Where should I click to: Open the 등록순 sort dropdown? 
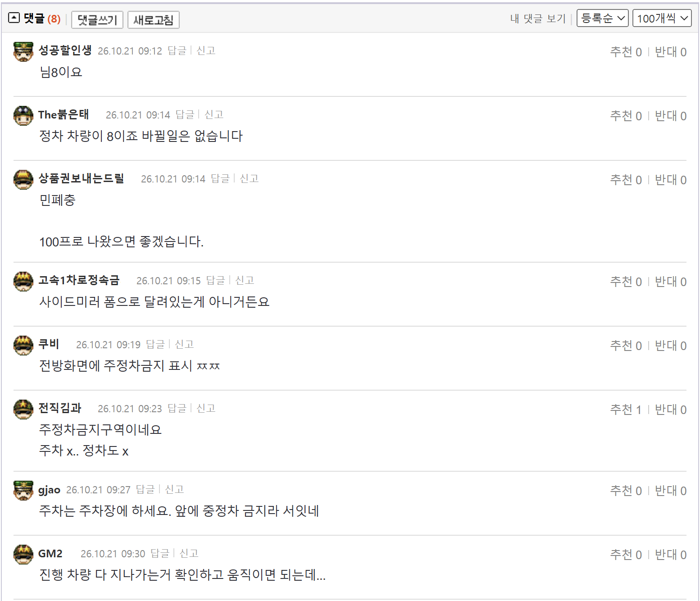pyautogui.click(x=602, y=18)
